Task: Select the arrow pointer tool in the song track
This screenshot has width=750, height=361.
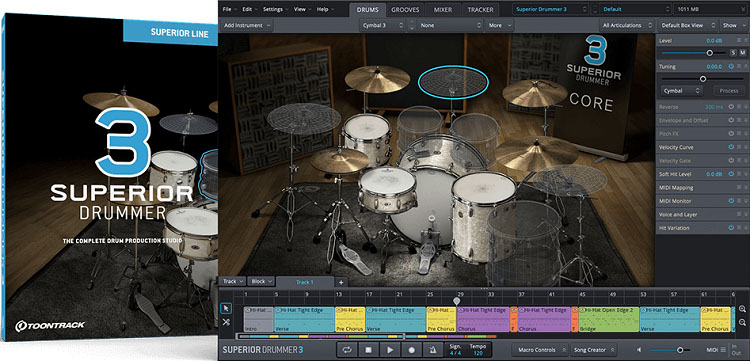Action: (226, 308)
